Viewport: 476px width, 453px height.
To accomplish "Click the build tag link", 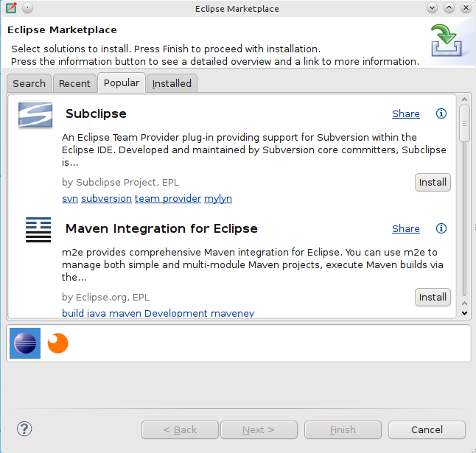I will point(73,313).
